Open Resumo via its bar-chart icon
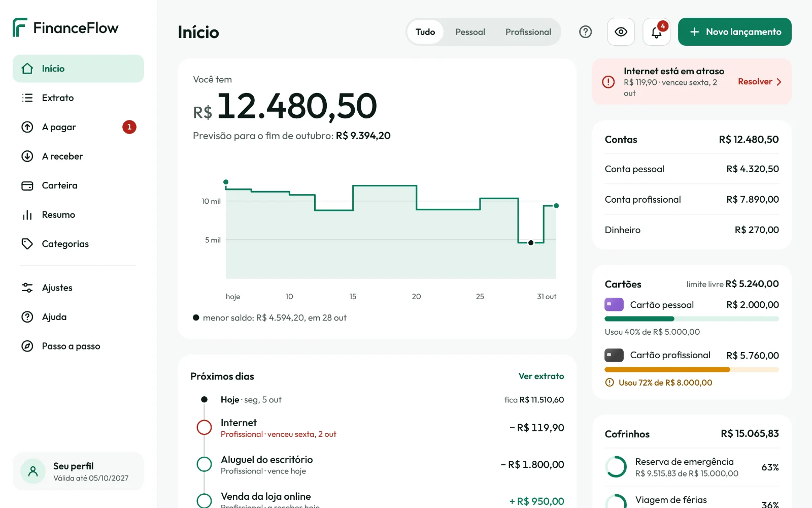Image resolution: width=812 pixels, height=508 pixels. pos(27,215)
